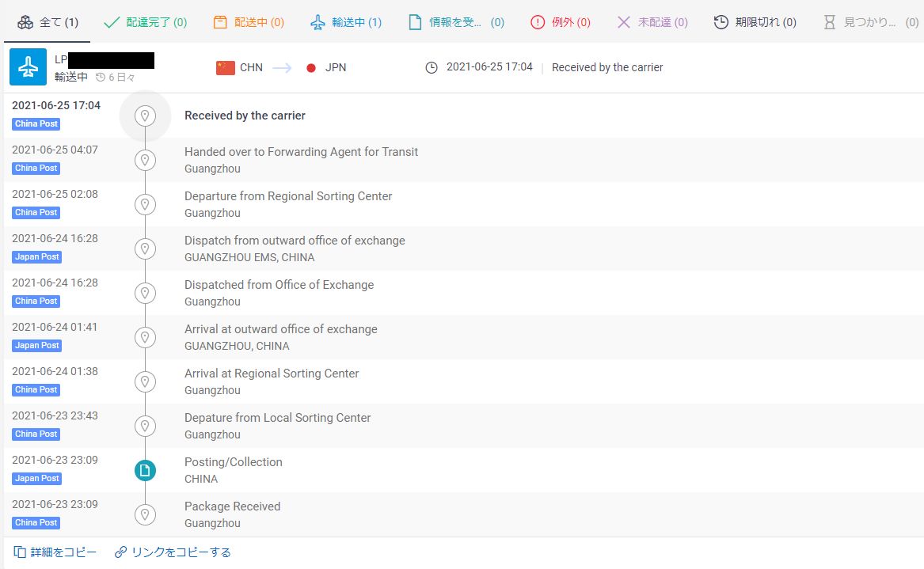Click the Japan Post badge under 2021-06-24 01:41
The width and height of the screenshot is (924, 569).
pyautogui.click(x=36, y=346)
